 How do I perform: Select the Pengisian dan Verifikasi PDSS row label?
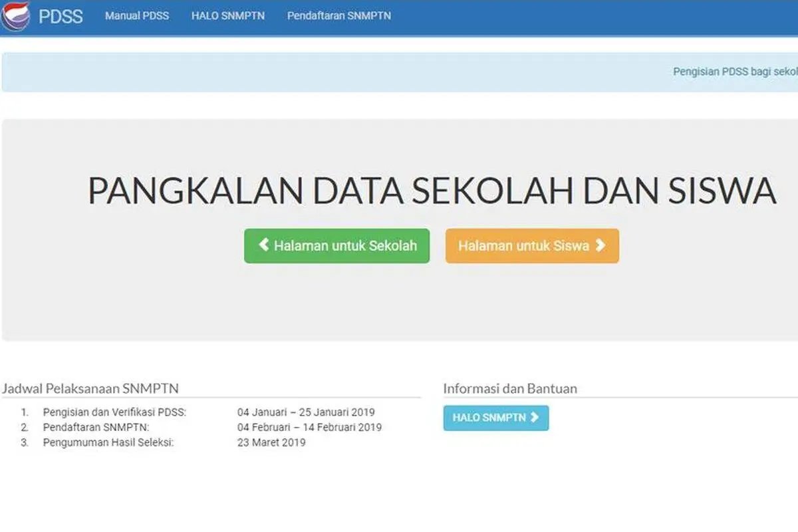(114, 412)
